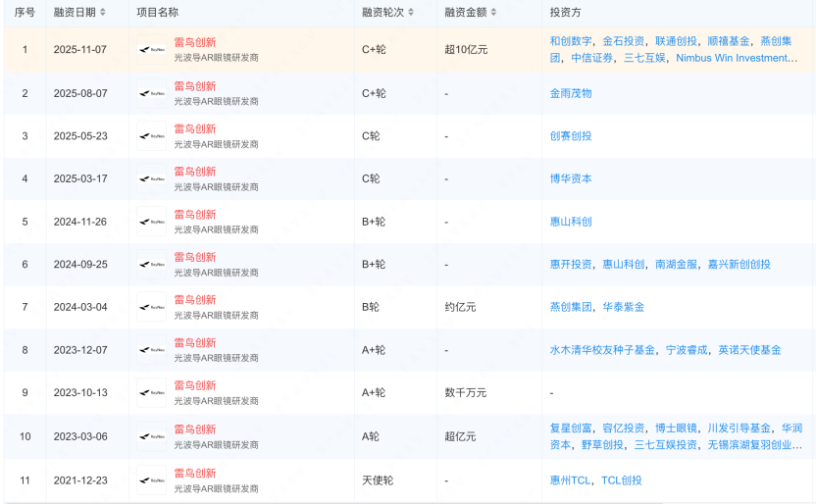Open the 金雨茂物 investor page
The height and width of the screenshot is (504, 816).
(571, 93)
